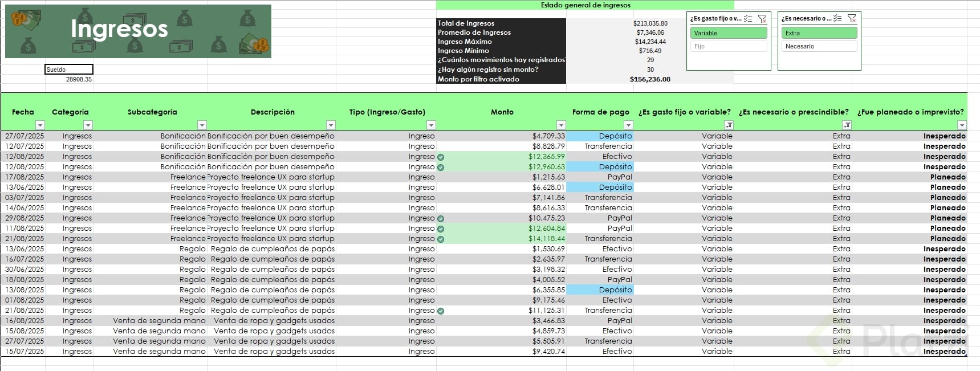Select the Fijo slicer item

[x=729, y=46]
